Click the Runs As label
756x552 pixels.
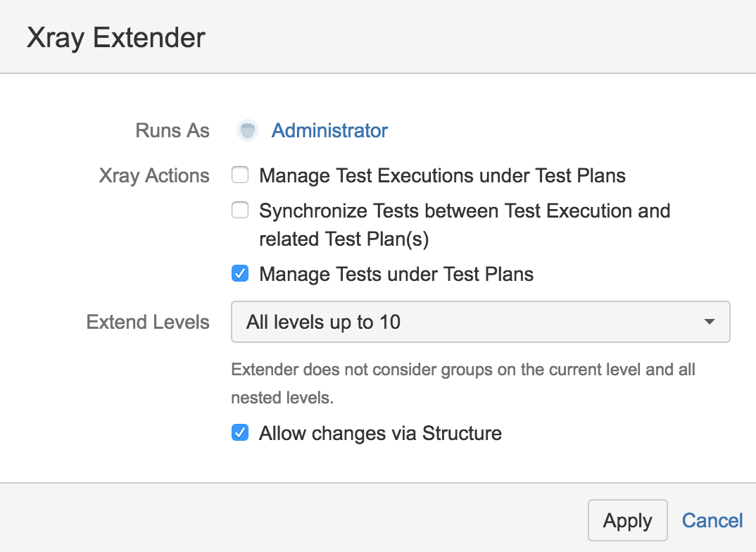(172, 131)
